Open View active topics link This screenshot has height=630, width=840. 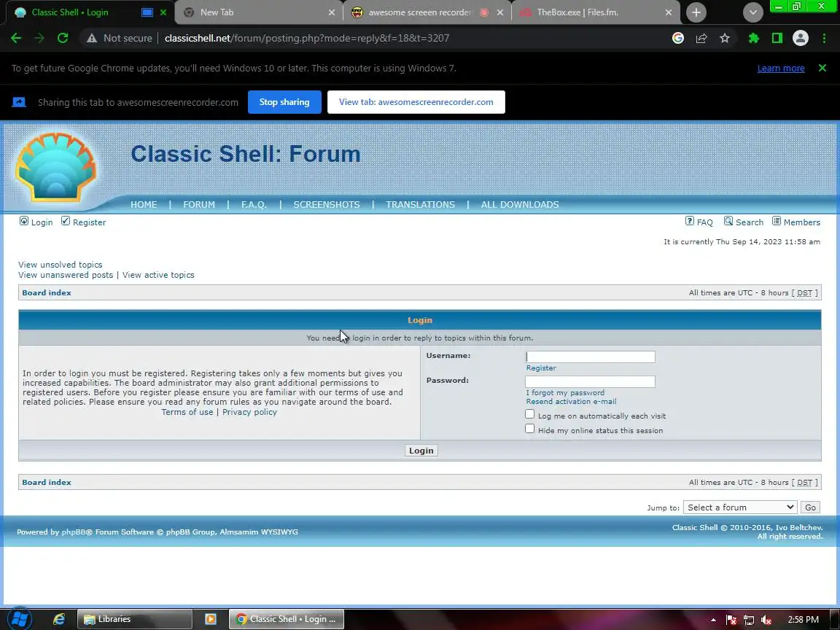coord(158,275)
